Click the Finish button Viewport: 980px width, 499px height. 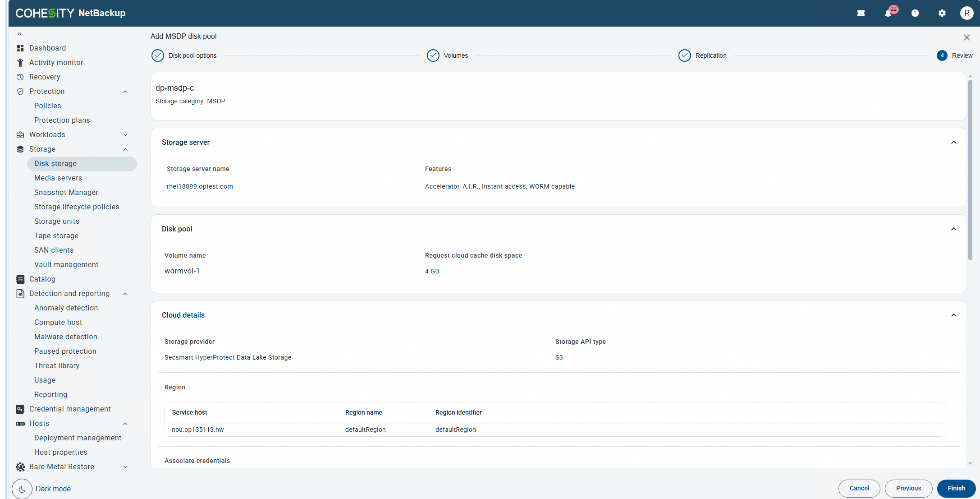[956, 488]
